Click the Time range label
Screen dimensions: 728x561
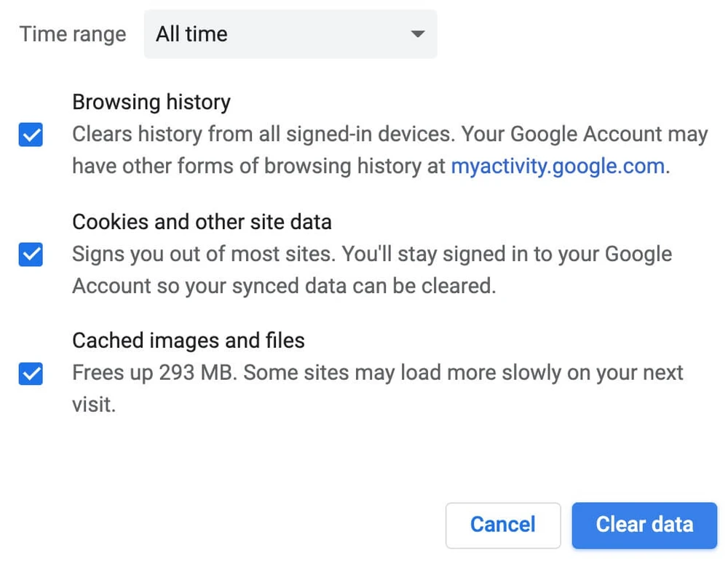72,34
